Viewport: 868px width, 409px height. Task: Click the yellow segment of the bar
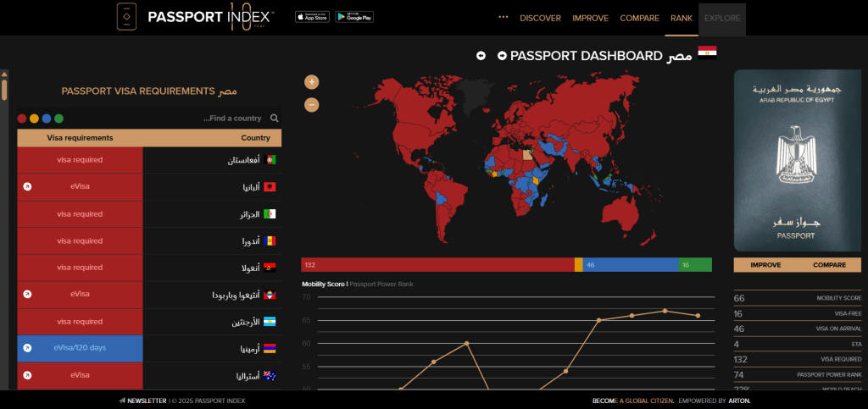click(x=578, y=265)
